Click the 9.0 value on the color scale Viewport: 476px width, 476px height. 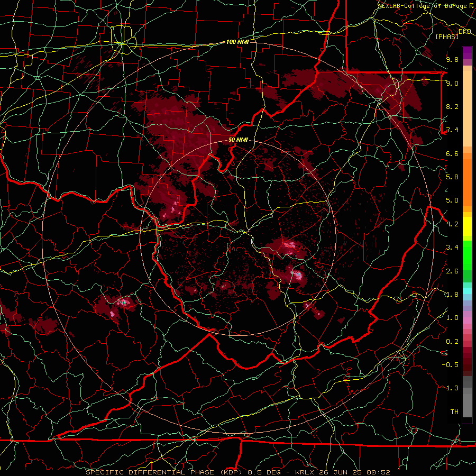tap(452, 83)
